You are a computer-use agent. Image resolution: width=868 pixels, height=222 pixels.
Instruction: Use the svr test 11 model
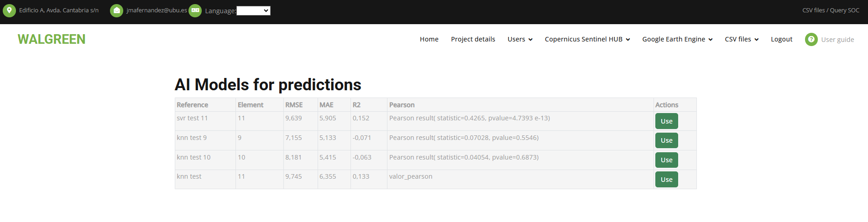click(667, 121)
